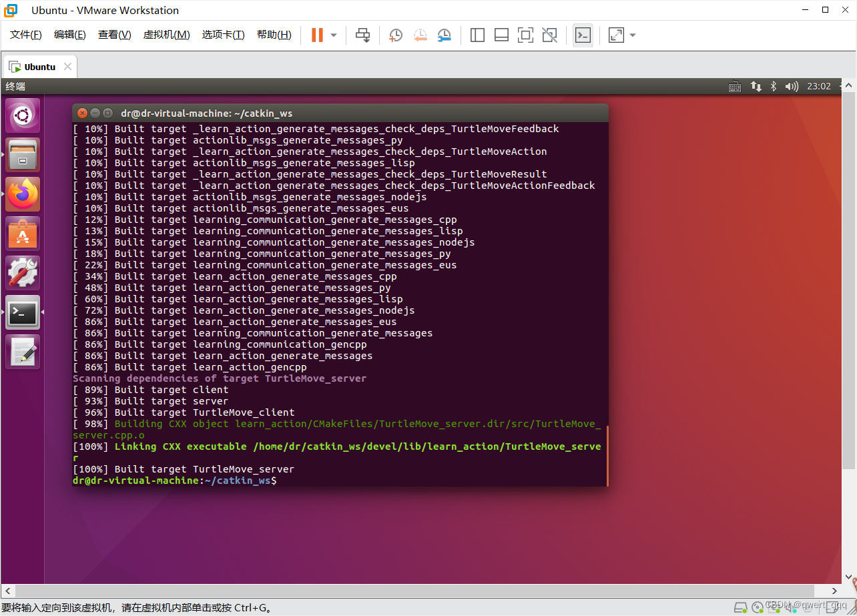The image size is (857, 616).
Task: Select the Ubuntu VM tab
Action: (x=40, y=67)
